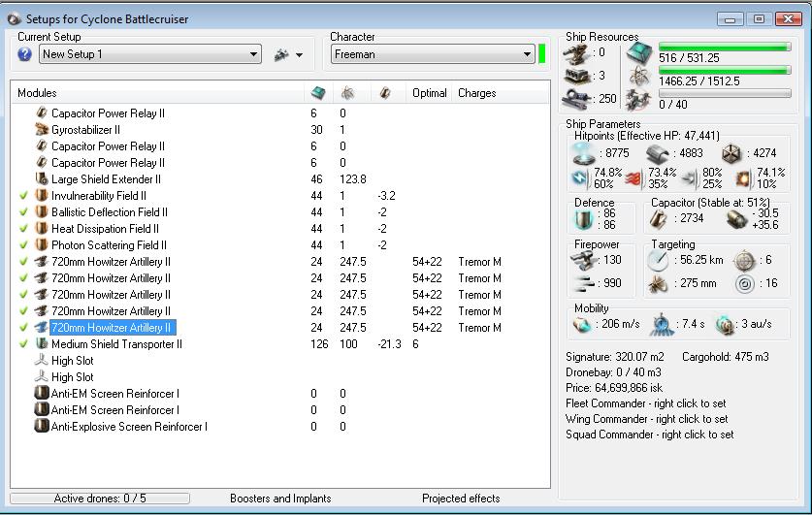Click the calibration icon showing 250

click(576, 98)
